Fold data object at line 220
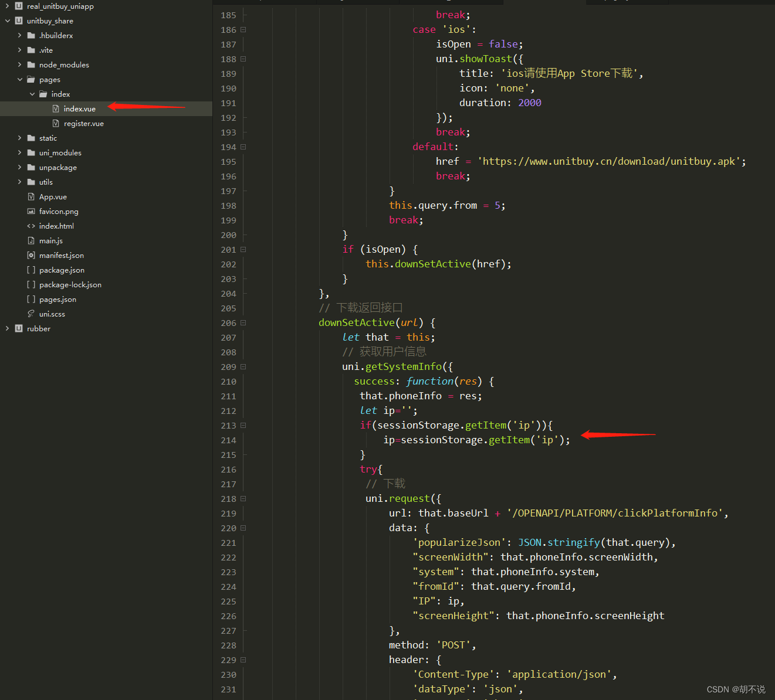775x700 pixels. click(x=243, y=528)
